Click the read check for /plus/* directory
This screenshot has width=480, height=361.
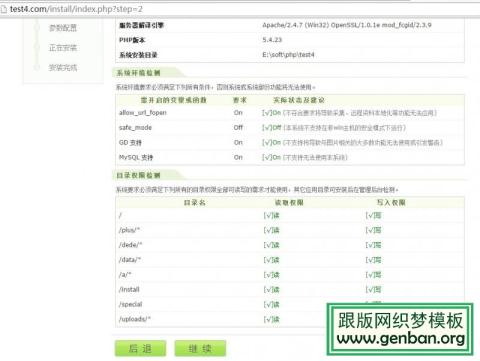click(271, 230)
